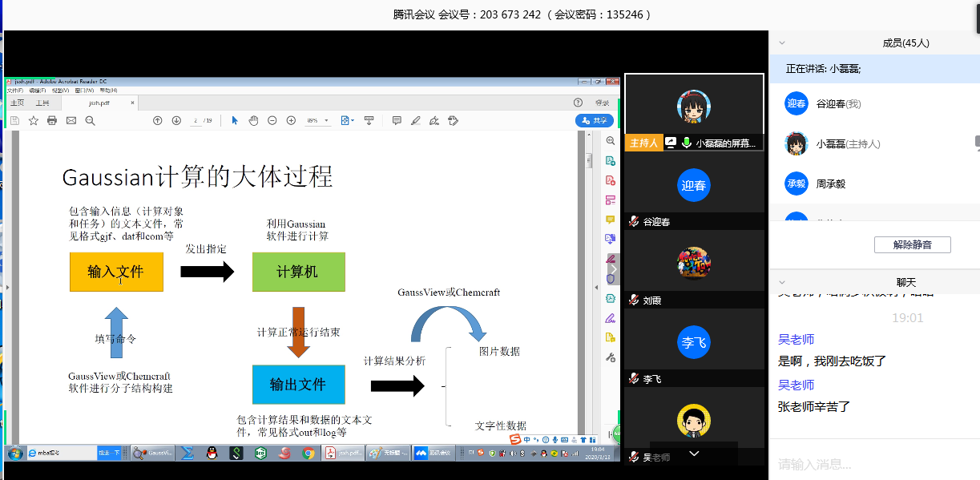Screen dimensions: 980x480
Task: Collapse the 聊天 chat panel chevron
Action: (782, 282)
